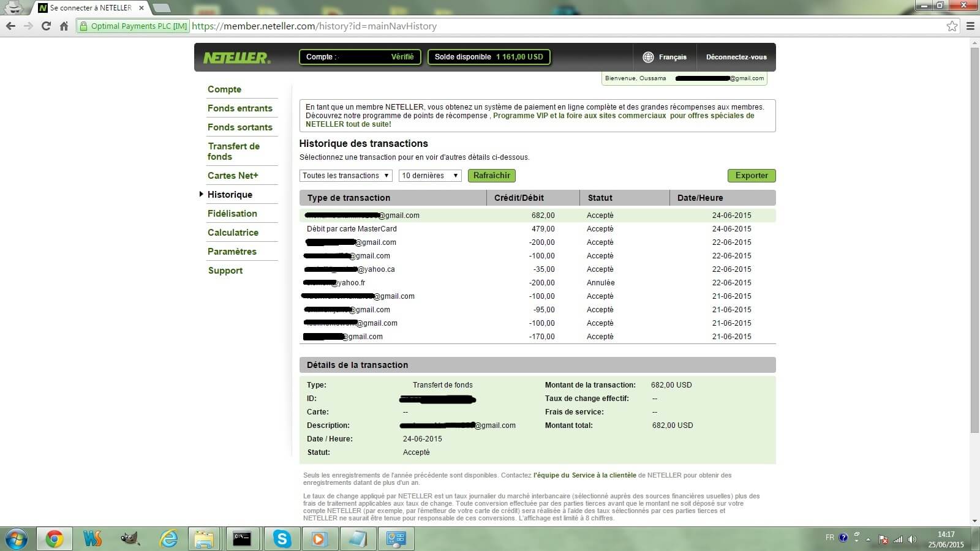Click Déconnectez-vous to log out

(x=736, y=57)
